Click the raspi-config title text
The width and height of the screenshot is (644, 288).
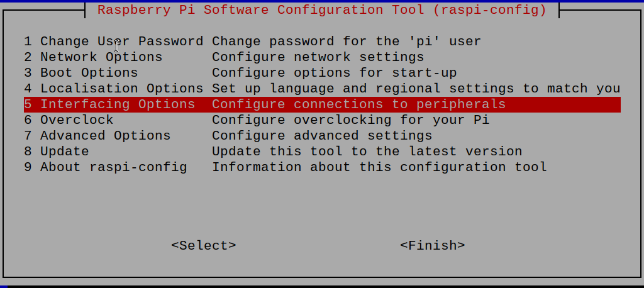321,10
